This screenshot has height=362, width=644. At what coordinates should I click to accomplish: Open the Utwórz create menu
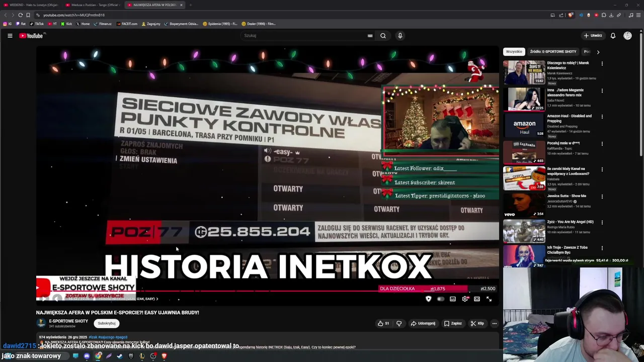[x=593, y=36]
